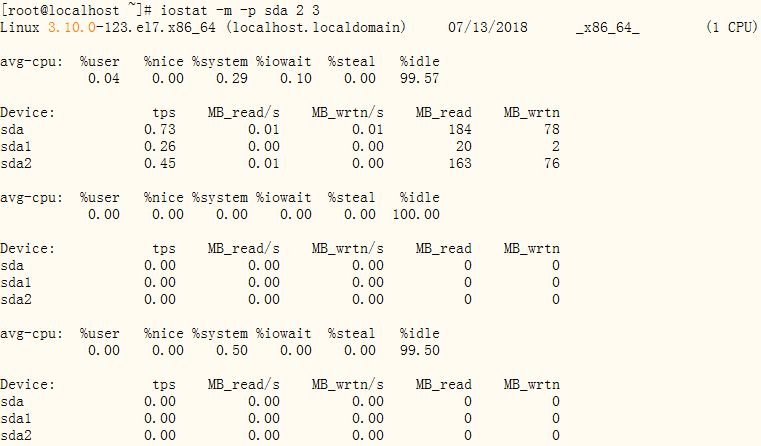Click the %idle value 99.50
The image size is (761, 446).
pyautogui.click(x=420, y=350)
